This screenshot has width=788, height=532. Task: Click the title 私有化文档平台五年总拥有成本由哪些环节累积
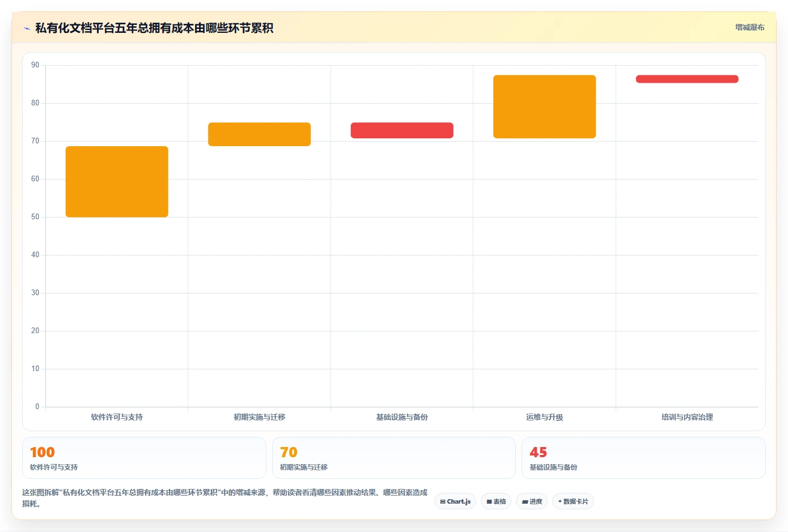154,28
